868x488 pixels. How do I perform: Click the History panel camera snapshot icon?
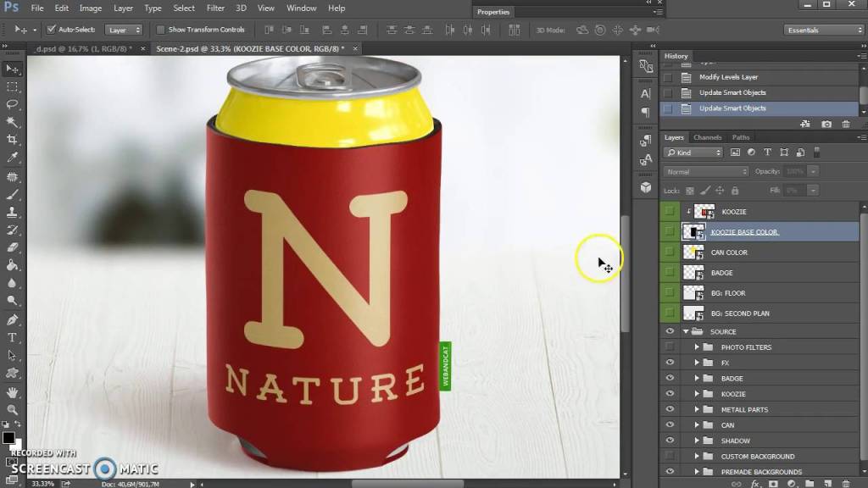826,125
